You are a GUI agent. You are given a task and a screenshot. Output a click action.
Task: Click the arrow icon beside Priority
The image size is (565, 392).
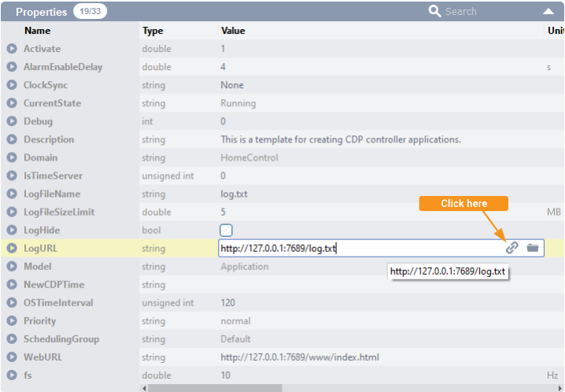[x=12, y=321]
